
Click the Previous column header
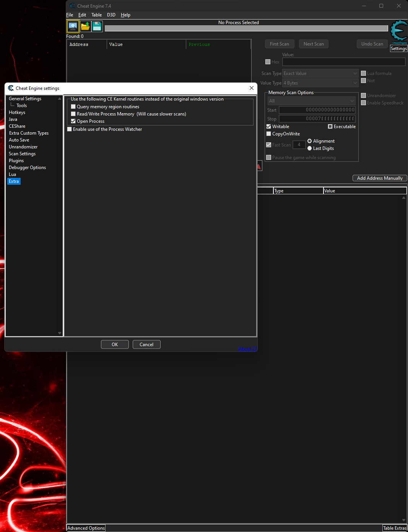tap(218, 44)
